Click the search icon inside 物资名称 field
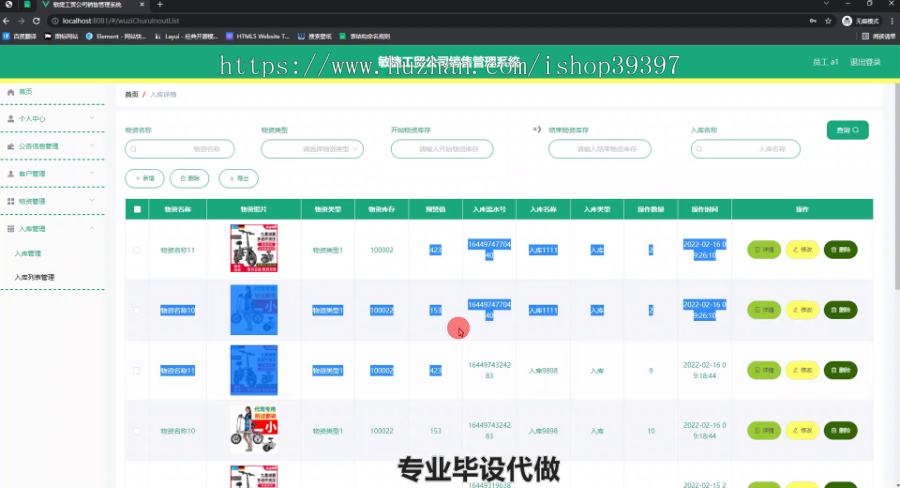Viewport: 900px width, 488px height. (134, 149)
